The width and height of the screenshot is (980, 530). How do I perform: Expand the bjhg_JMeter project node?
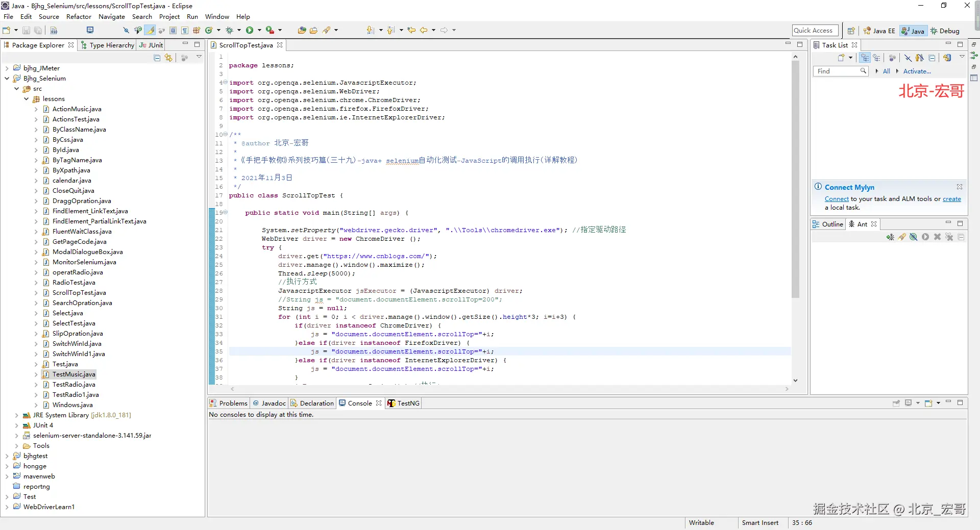[7, 68]
